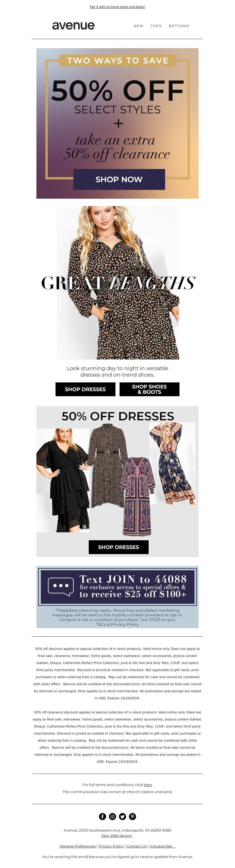Click the avenue logo
This screenshot has height=868, width=235.
pos(73,26)
